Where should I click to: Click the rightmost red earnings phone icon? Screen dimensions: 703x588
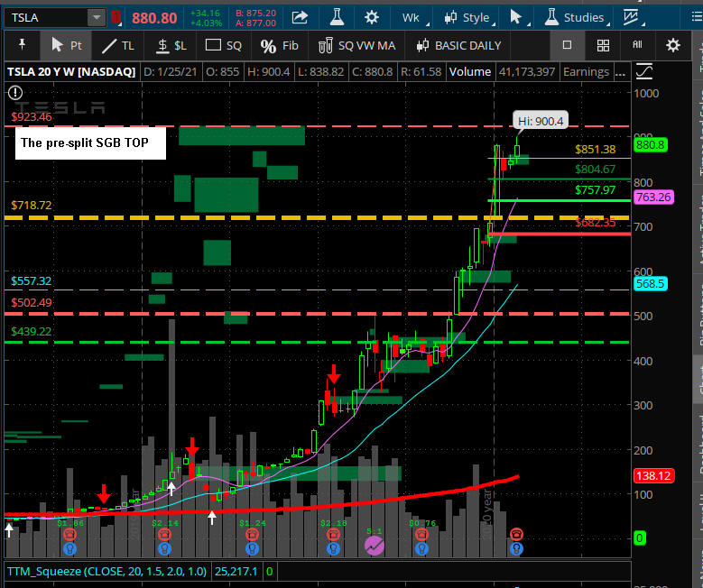point(516,534)
